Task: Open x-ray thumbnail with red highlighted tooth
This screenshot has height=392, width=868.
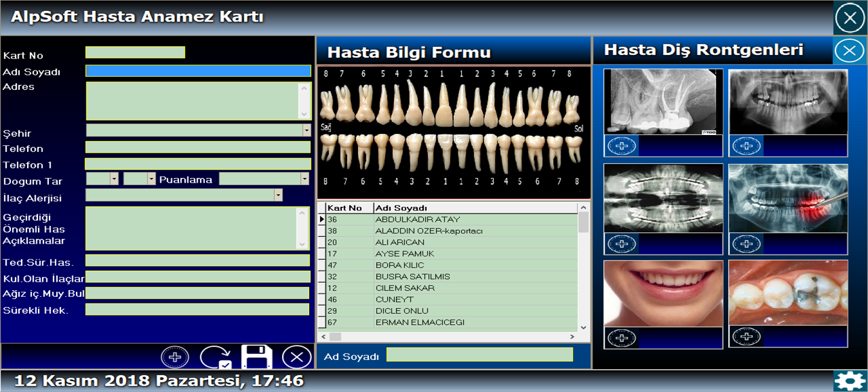Action: (x=788, y=198)
